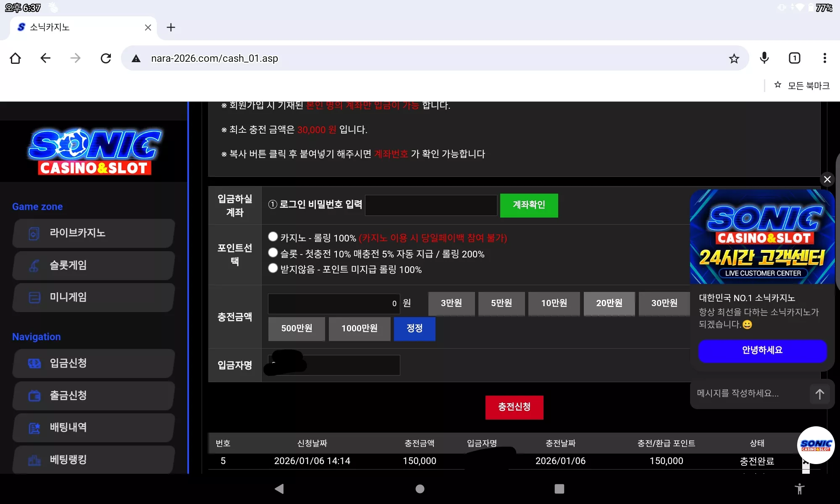Reset amount with the blue 정정 button
Viewport: 840px width, 504px height.
[x=415, y=328]
